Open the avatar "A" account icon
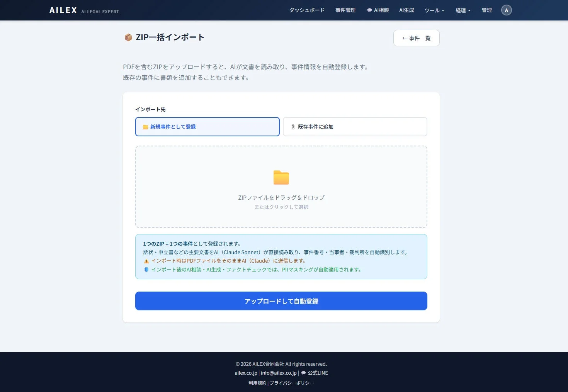 coord(506,10)
